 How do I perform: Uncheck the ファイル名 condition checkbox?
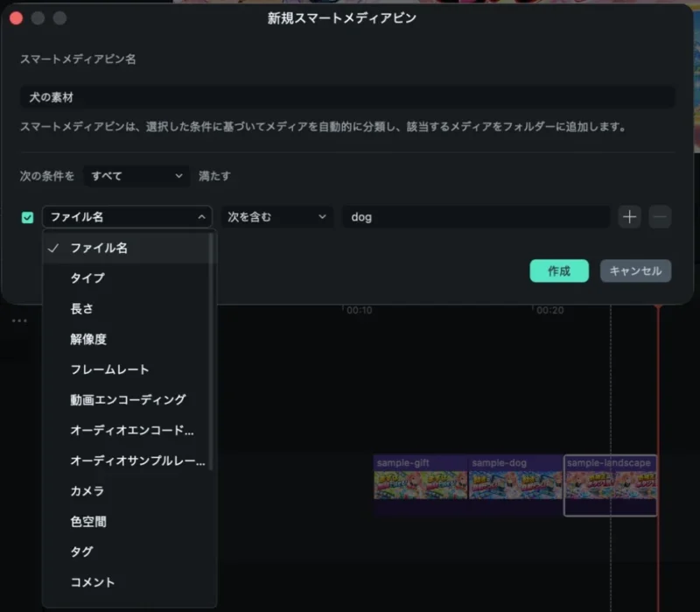[28, 217]
